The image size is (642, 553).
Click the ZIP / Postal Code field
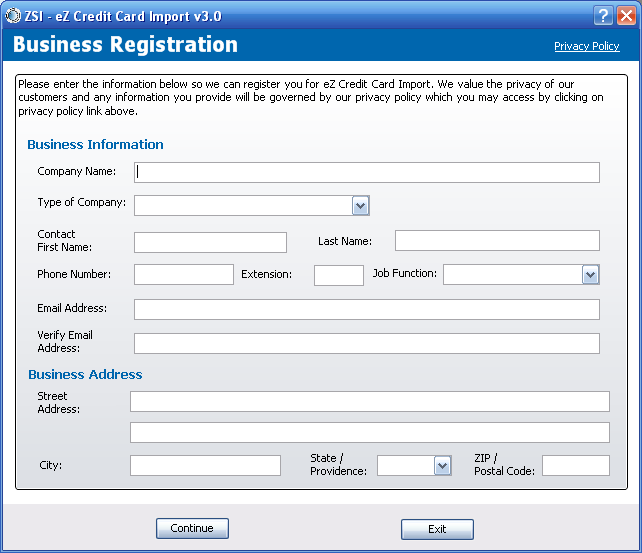(x=576, y=465)
